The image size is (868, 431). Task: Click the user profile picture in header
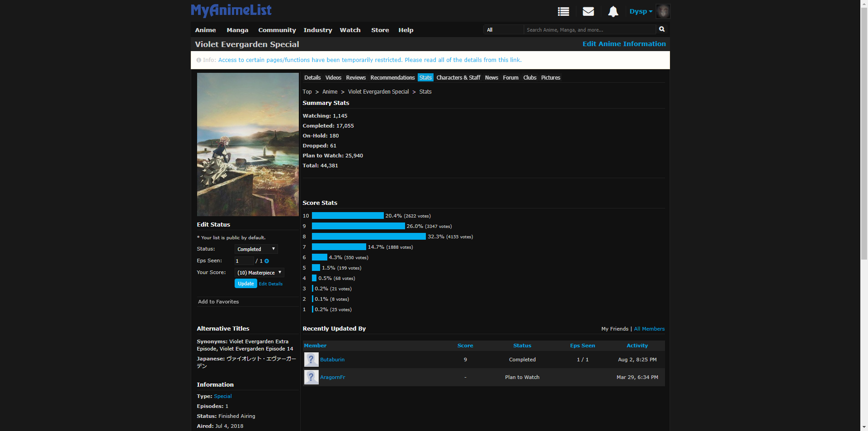pos(663,11)
